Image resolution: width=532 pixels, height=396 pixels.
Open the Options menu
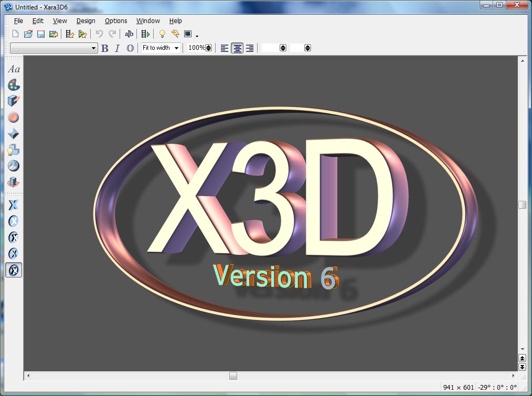[x=116, y=20]
